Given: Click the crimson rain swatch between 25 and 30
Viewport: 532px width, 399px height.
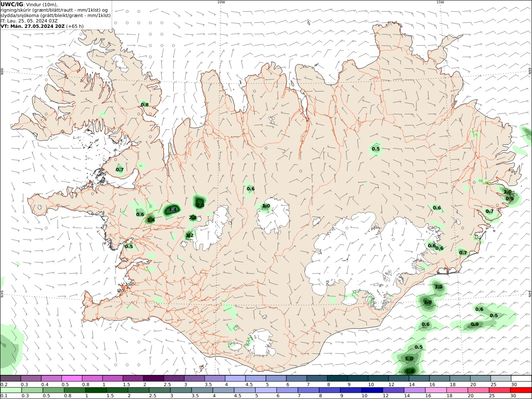Looking at the screenshot, I should [x=500, y=390].
